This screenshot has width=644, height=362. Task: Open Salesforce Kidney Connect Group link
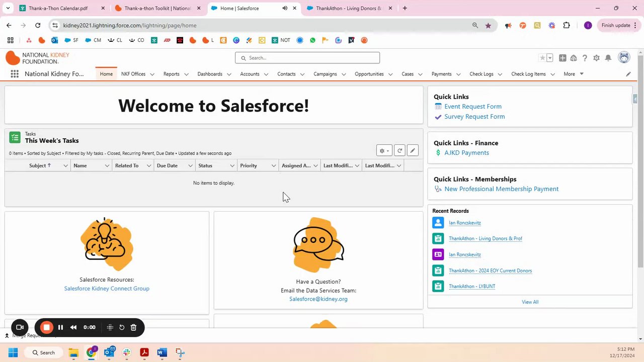click(x=107, y=289)
